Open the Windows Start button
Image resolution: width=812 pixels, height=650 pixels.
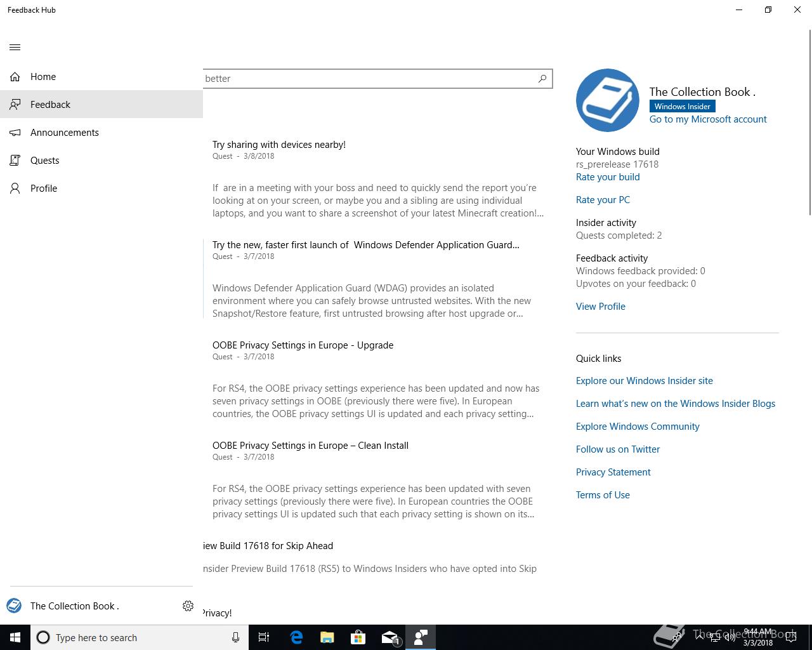pyautogui.click(x=15, y=637)
